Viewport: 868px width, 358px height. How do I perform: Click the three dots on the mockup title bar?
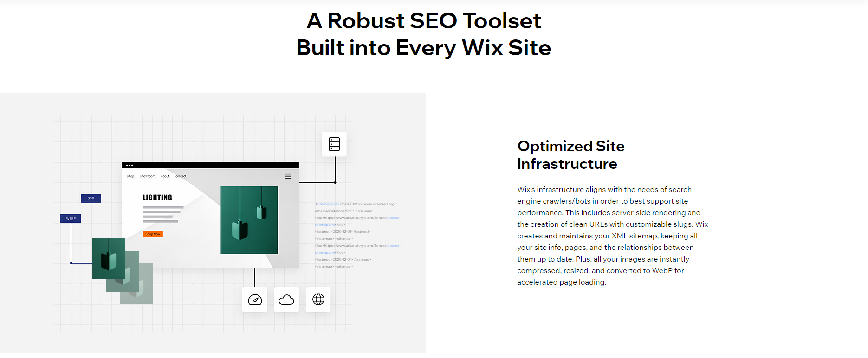(x=130, y=165)
